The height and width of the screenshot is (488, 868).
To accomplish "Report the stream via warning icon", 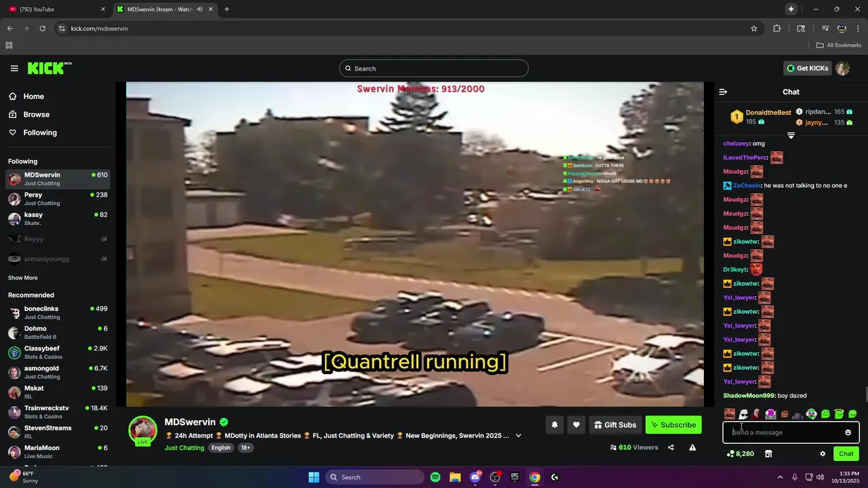I will 692,447.
